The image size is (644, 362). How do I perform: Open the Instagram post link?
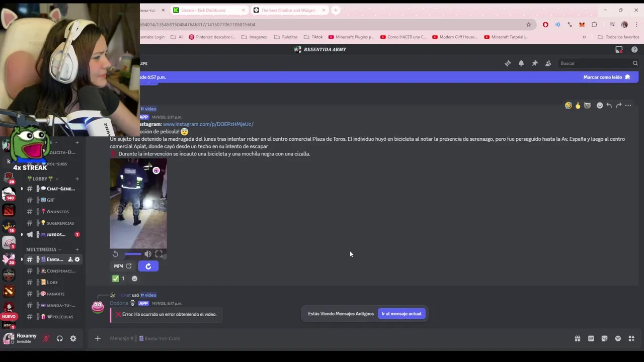pos(208,124)
